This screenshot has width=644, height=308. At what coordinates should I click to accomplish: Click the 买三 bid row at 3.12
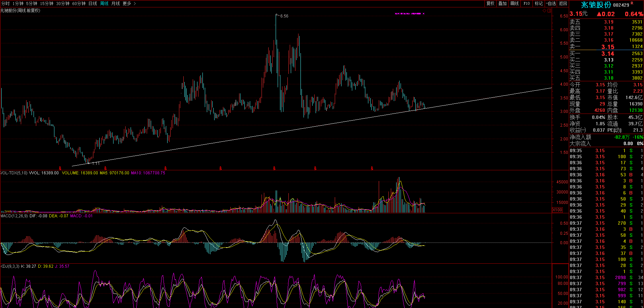[606, 66]
